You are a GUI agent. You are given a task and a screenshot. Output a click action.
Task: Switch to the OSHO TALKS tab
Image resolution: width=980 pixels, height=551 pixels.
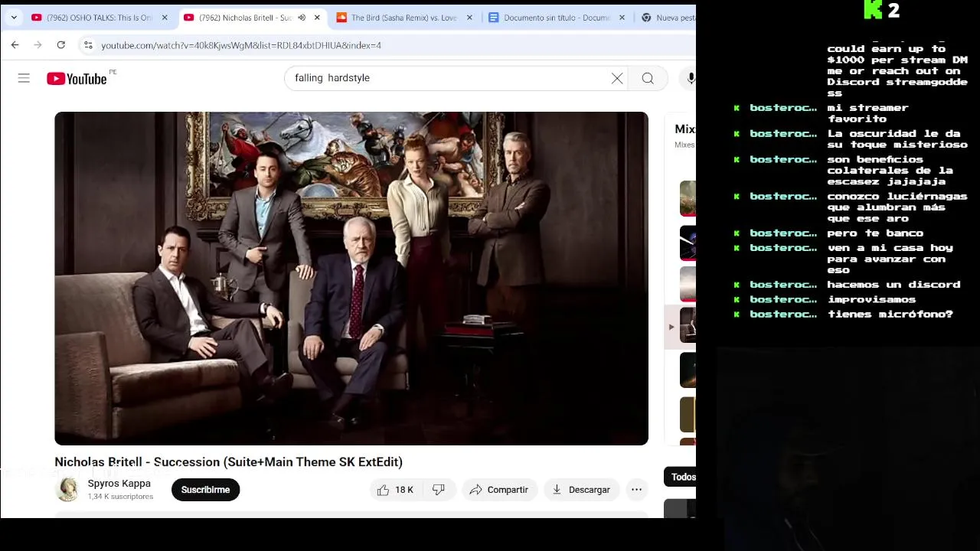[100, 18]
